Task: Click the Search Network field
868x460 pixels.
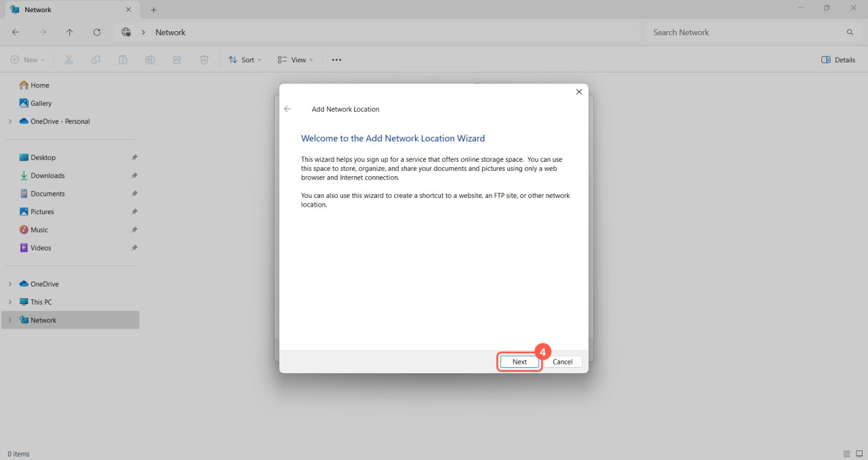Action: [746, 33]
